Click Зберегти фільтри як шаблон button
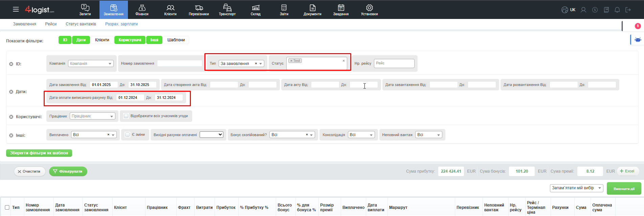Viewport: 644px width, 216px height. pos(39,153)
